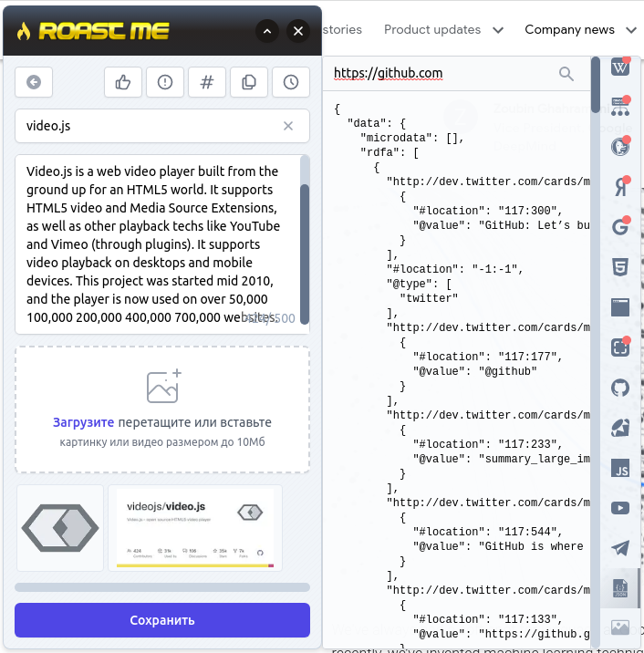This screenshot has width=644, height=653.
Task: Open the image/picture sidebar icon
Action: pyautogui.click(x=620, y=627)
